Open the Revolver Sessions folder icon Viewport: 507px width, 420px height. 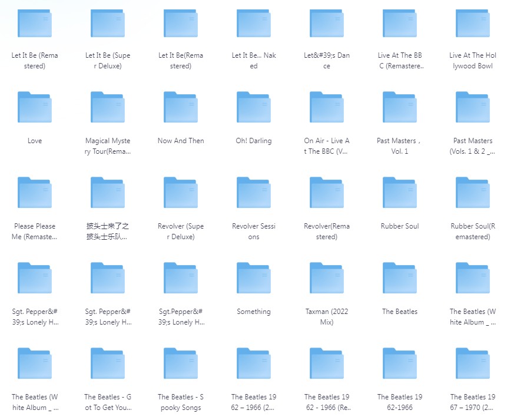point(254,193)
